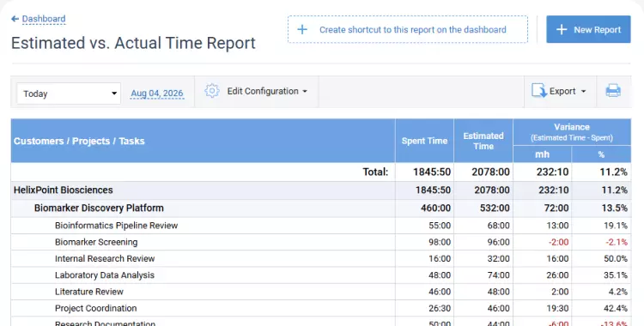Click 4.2% variance for Literature Review
Screen dimensions: 644x326
617,292
